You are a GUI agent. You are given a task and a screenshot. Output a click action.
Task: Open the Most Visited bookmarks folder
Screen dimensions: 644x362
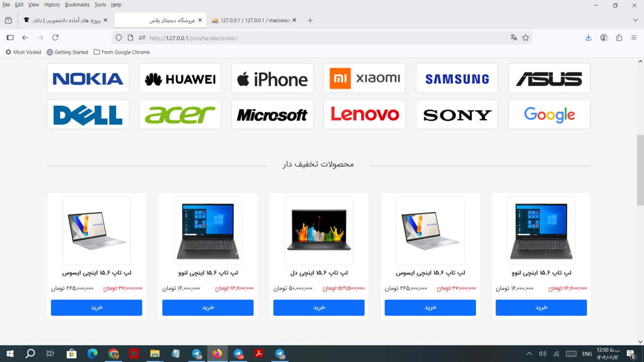click(x=23, y=52)
